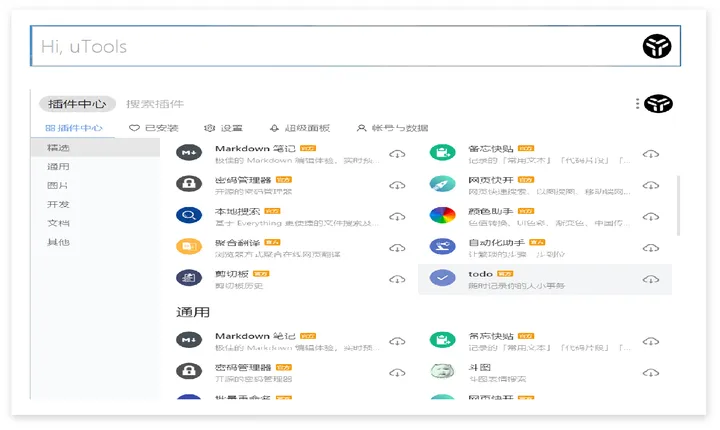Click the clipboard 剪切板 plugin icon
The width and height of the screenshot is (720, 430).
coord(189,277)
